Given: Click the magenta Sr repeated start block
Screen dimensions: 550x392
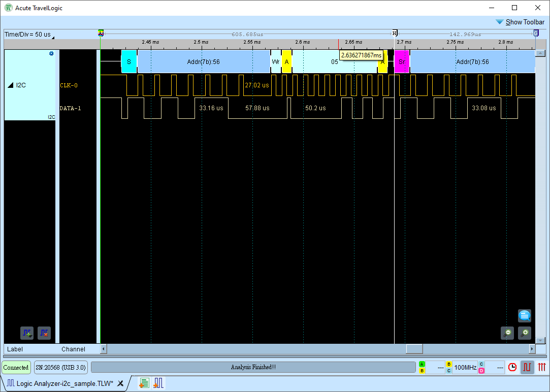Looking at the screenshot, I should [x=402, y=62].
